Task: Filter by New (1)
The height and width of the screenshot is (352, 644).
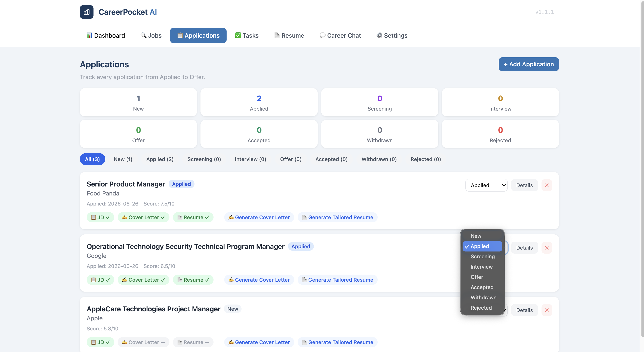Action: tap(123, 159)
